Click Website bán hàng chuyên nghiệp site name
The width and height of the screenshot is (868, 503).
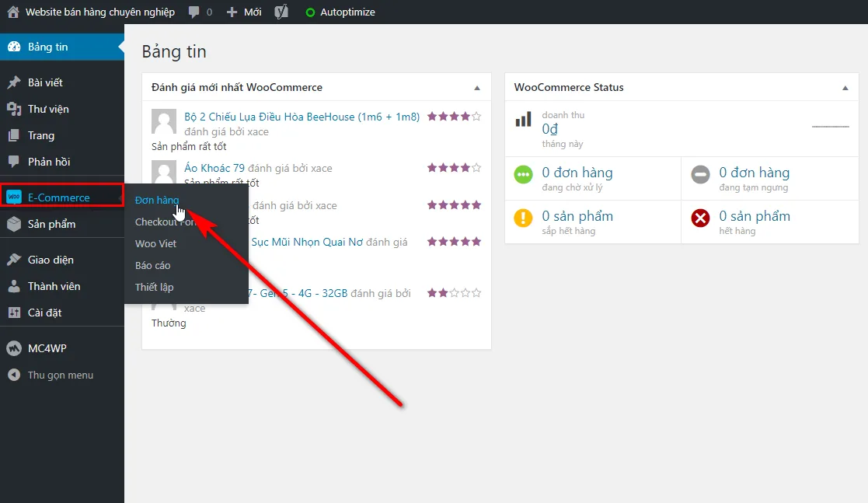coord(100,12)
